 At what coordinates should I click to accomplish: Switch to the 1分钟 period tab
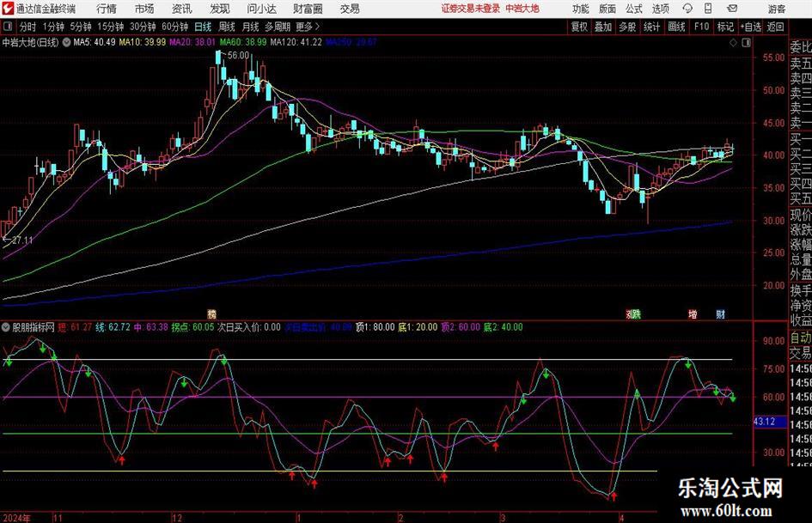coord(52,27)
